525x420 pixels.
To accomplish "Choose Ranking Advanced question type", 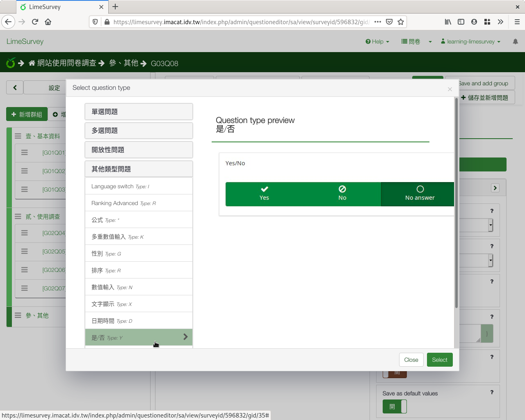I will (x=139, y=203).
